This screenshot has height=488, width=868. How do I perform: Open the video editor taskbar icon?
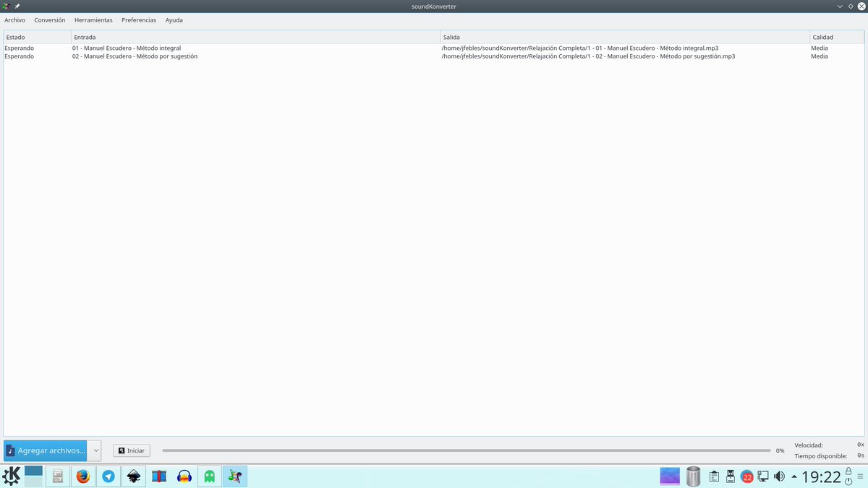[159, 476]
